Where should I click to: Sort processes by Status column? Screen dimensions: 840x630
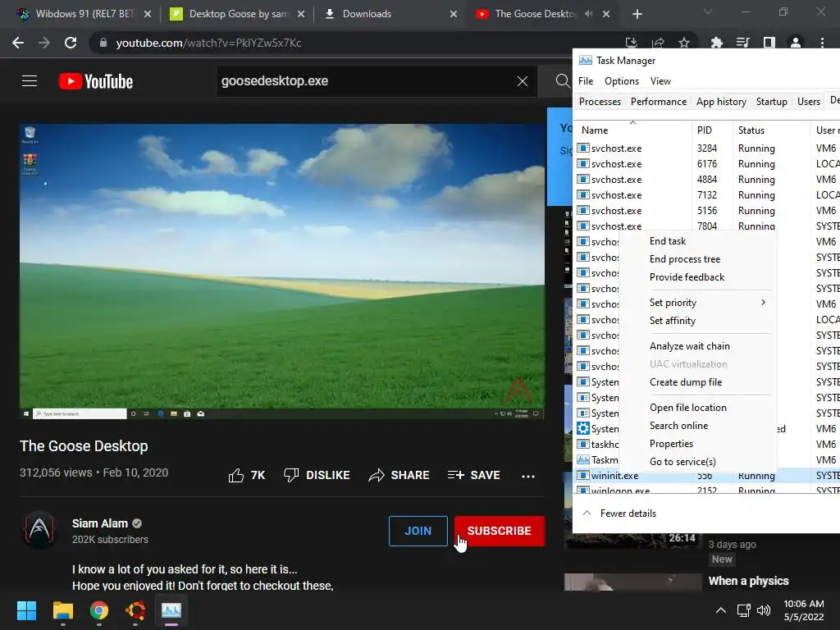pyautogui.click(x=771, y=130)
